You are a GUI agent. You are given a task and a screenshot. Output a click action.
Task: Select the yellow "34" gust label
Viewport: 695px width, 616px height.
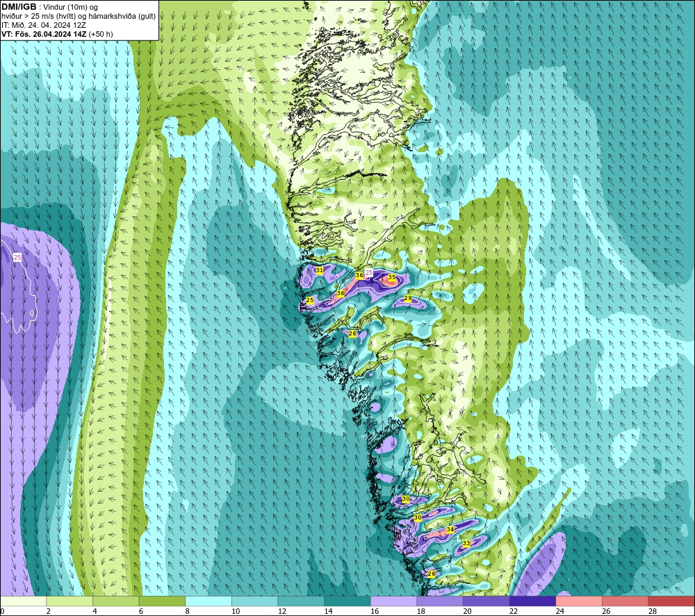click(x=450, y=529)
